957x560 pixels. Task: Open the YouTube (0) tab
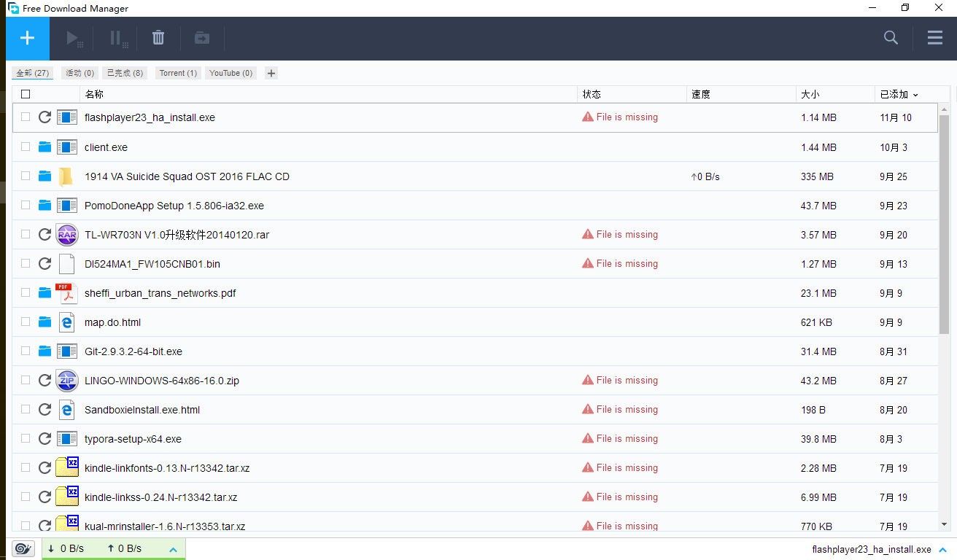(231, 73)
